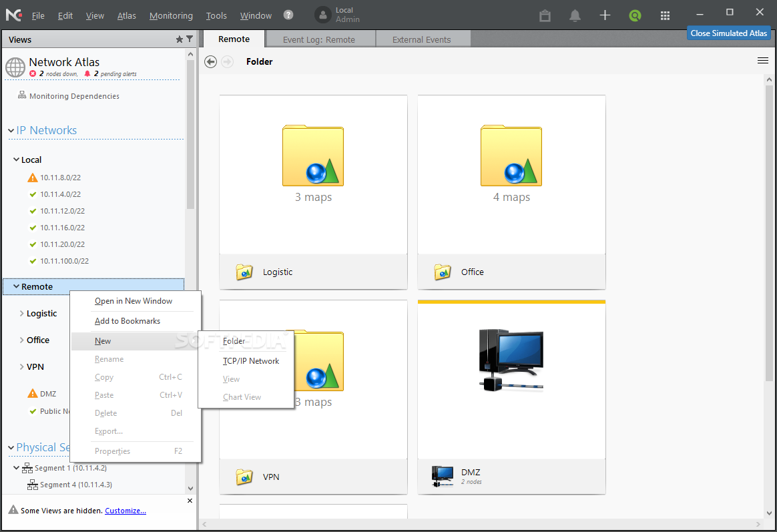Viewport: 777px width, 532px height.
Task: Select the 10.11.20.0/22 network entry
Action: click(x=63, y=244)
